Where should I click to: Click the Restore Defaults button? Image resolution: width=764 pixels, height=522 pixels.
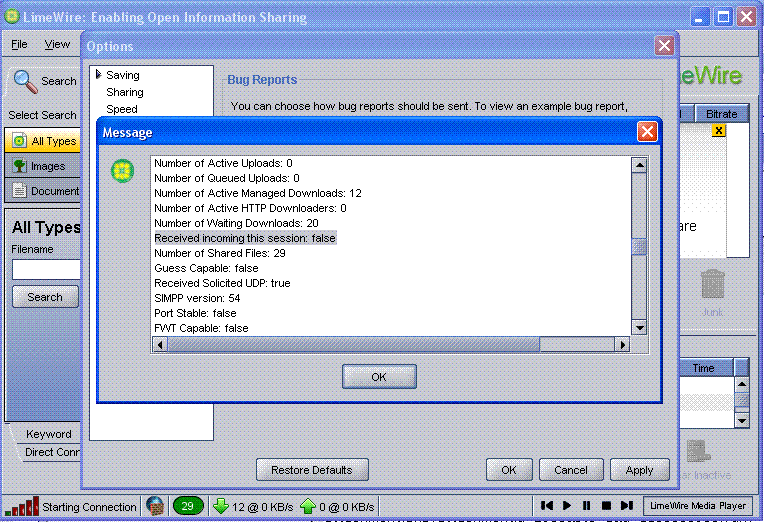click(x=312, y=470)
